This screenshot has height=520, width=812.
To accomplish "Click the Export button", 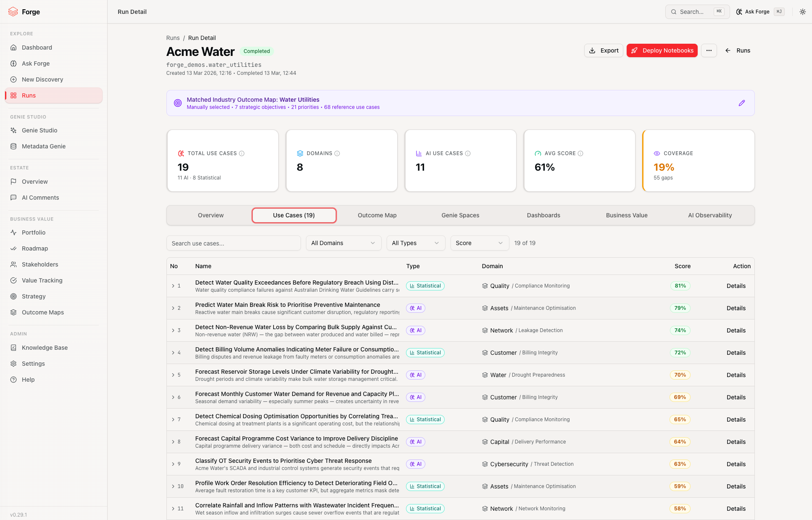I will pyautogui.click(x=604, y=50).
